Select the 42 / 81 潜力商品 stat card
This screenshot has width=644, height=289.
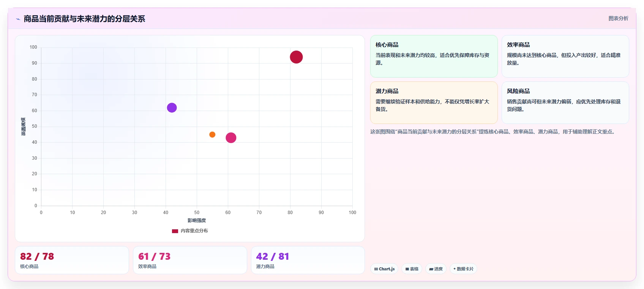pos(308,260)
